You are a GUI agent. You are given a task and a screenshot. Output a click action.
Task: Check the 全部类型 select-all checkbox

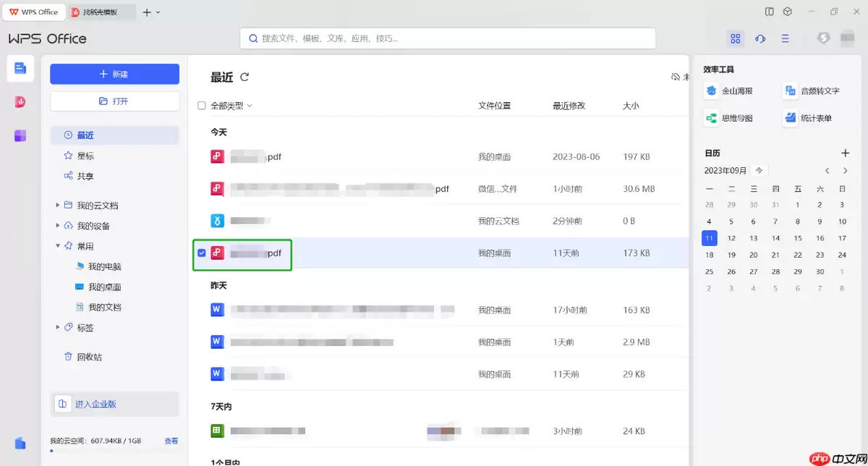[x=201, y=105]
